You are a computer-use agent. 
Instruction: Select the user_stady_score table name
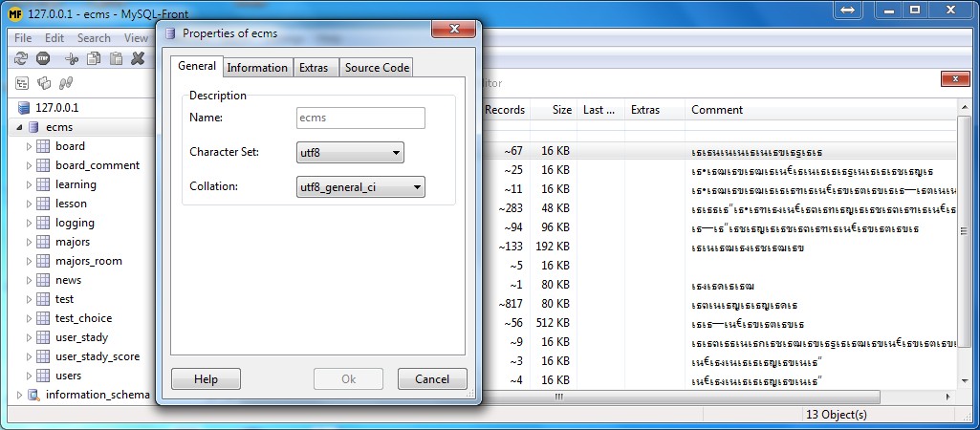(98, 356)
